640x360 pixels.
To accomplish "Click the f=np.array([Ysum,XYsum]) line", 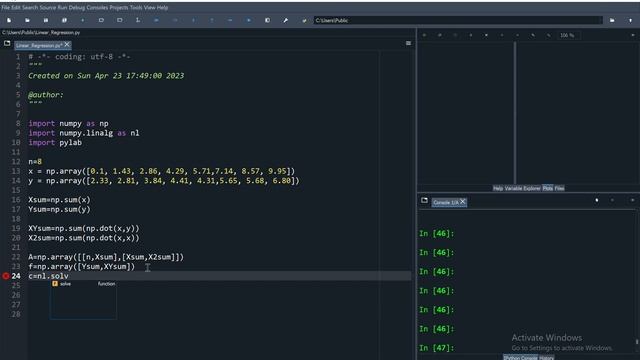I will tap(82, 267).
